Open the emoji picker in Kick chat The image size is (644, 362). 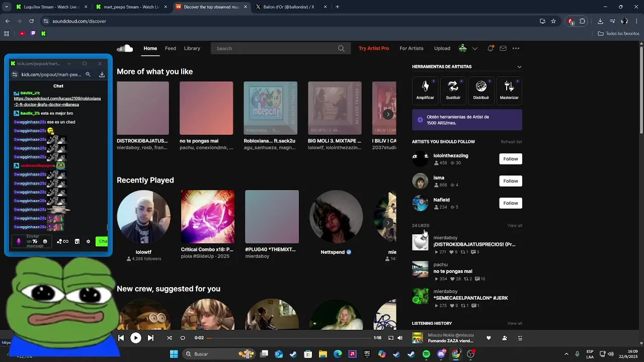pyautogui.click(x=45, y=241)
